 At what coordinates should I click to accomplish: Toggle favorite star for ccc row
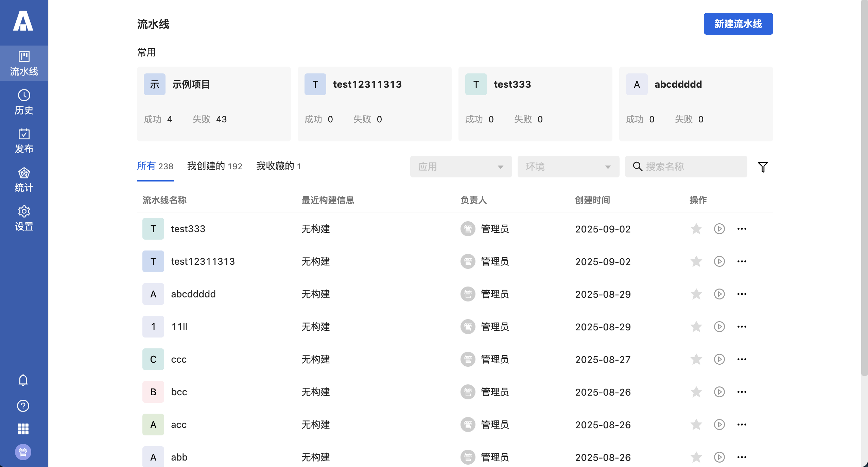point(696,359)
